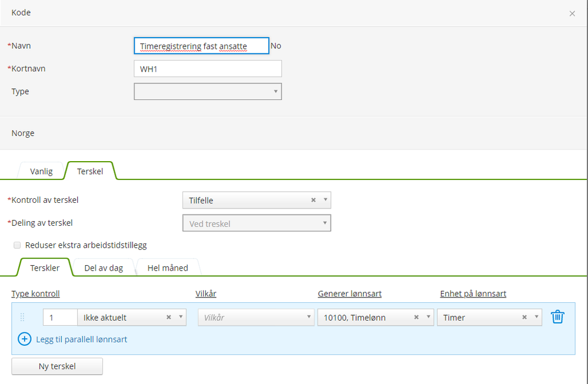Focus the Kortnavn field containing WH1

(208, 69)
